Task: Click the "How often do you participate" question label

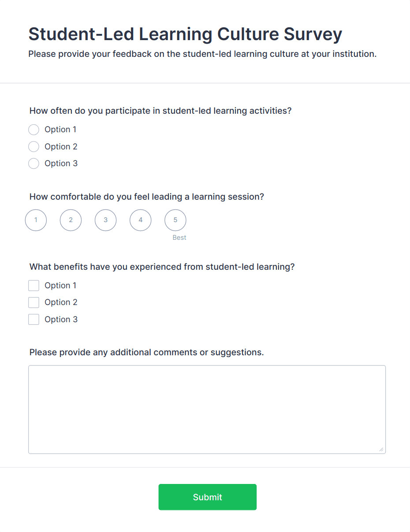Action: pyautogui.click(x=160, y=111)
